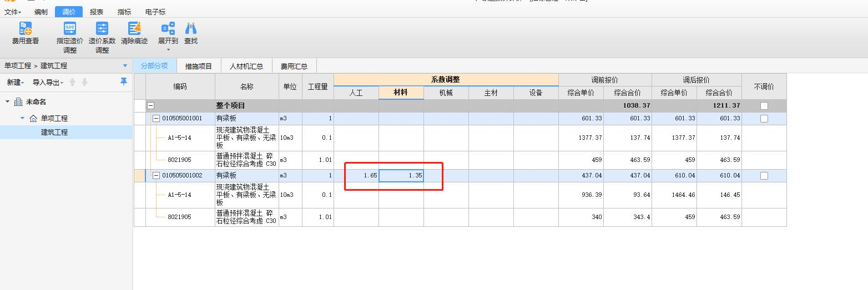This screenshot has height=290, width=868.
Task: Click the 工程量 column header
Action: click(318, 87)
